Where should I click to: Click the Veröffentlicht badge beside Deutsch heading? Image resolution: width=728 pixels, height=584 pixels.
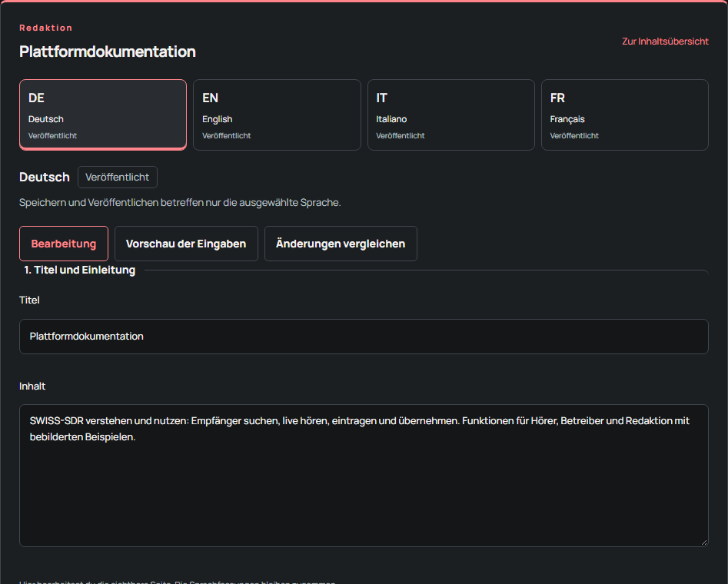pos(118,178)
